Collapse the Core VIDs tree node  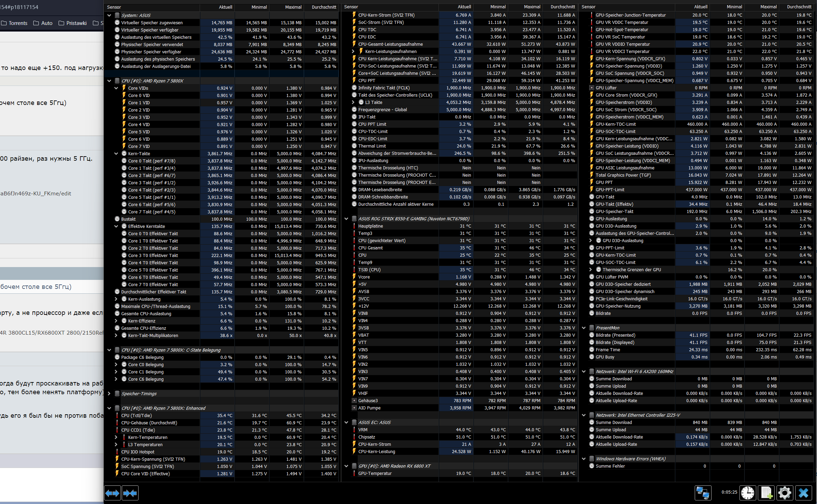(116, 88)
